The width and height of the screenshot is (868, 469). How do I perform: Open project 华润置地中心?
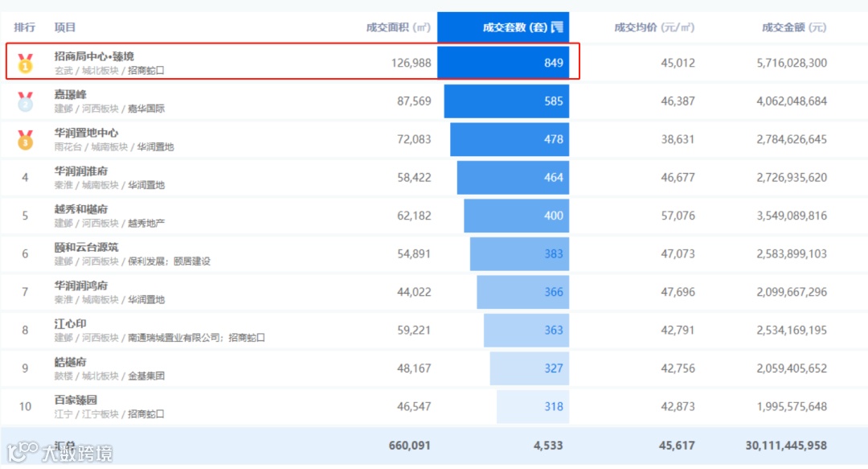pyautogui.click(x=86, y=133)
